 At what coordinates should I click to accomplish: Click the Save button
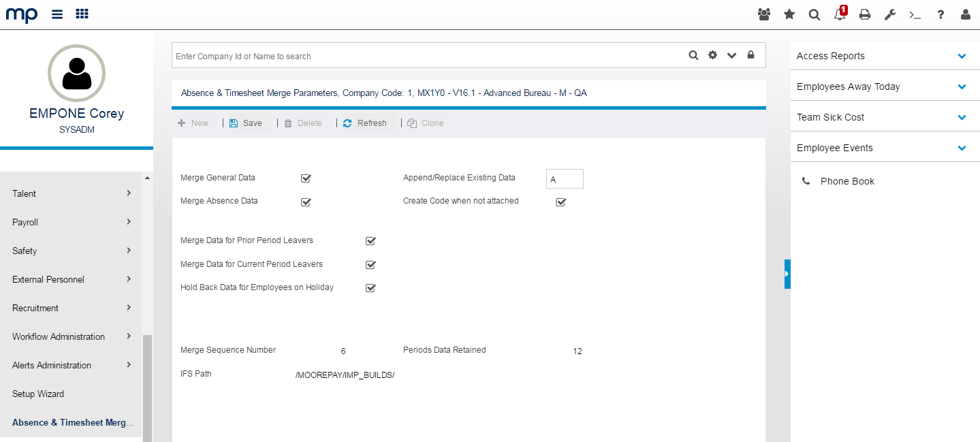pyautogui.click(x=246, y=123)
